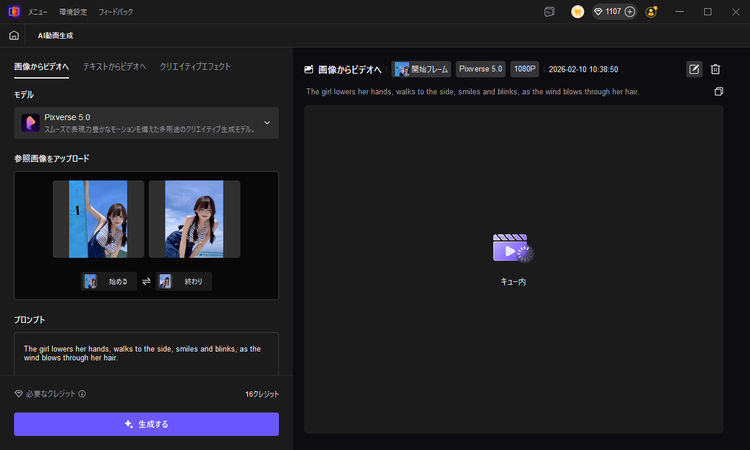Image resolution: width=750 pixels, height=450 pixels.
Task: Copy the prompt text with copy icon
Action: click(x=718, y=92)
